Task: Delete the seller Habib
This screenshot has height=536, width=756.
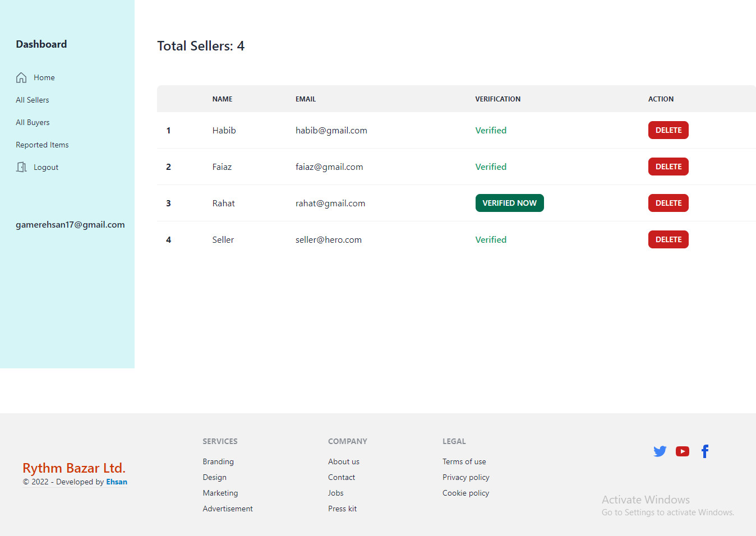Action: [668, 130]
